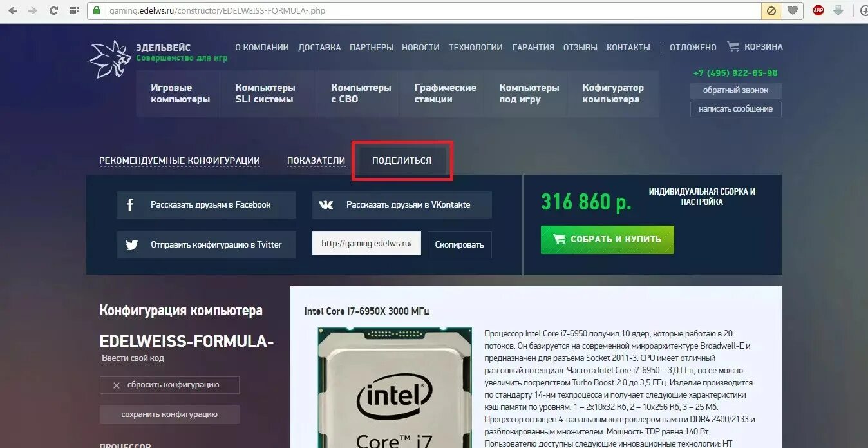The image size is (868, 448).
Task: Switch to РЕКОМЕНДУЕМЫЕ КОНФИГУРАЦИИ tab
Action: (x=180, y=161)
